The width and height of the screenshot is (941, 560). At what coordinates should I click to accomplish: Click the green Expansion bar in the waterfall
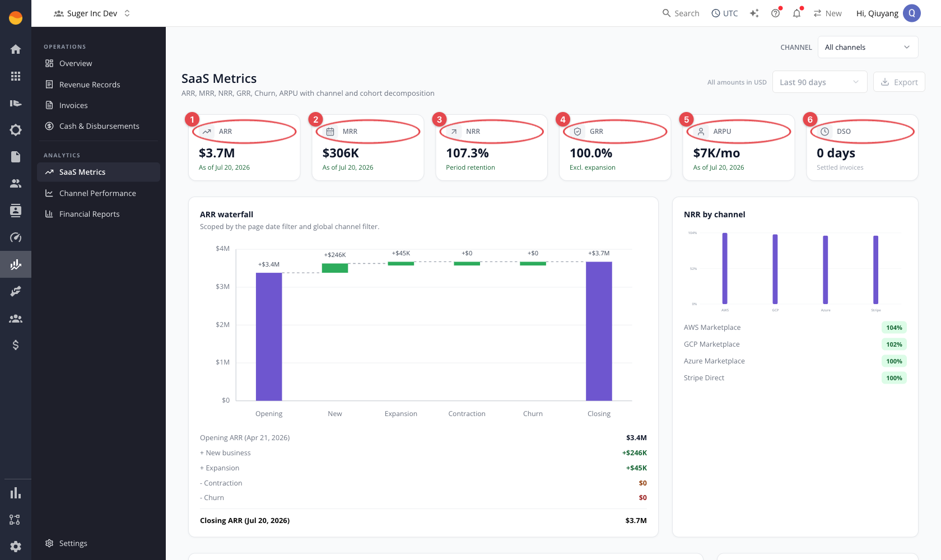(401, 264)
